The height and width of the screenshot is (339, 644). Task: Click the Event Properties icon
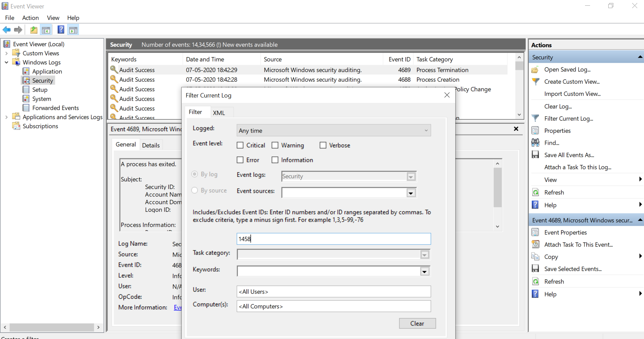click(535, 232)
